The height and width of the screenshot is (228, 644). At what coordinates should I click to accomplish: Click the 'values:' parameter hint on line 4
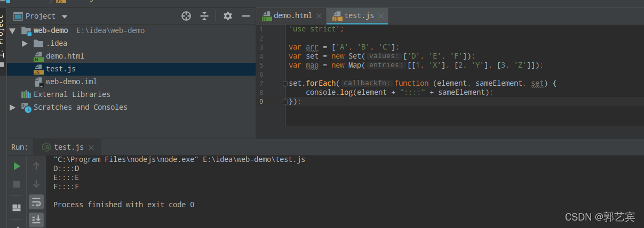click(x=384, y=56)
